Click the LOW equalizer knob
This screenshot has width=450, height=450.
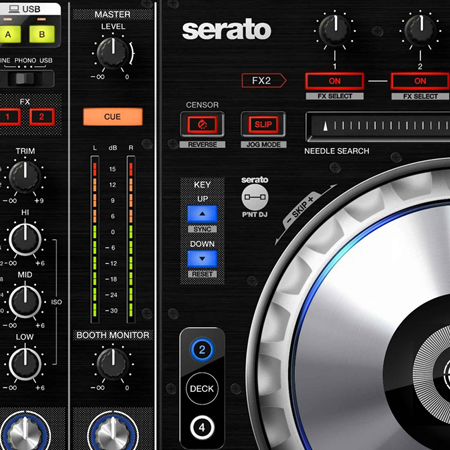[25, 364]
